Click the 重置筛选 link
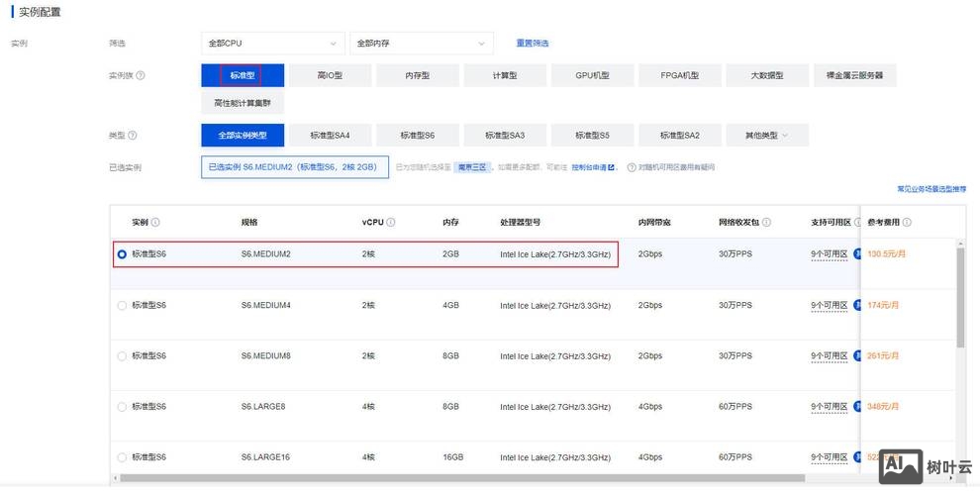The image size is (980, 495). (532, 44)
